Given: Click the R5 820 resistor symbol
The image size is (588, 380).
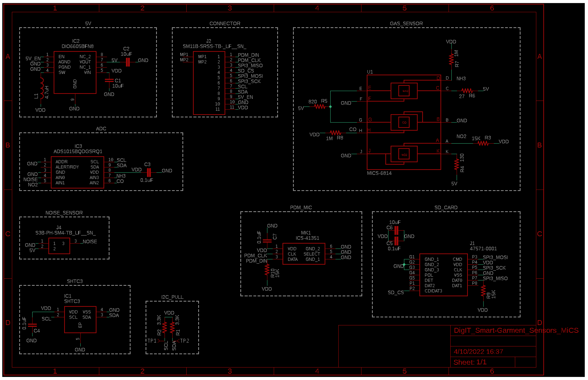Looking at the screenshot, I should (320, 107).
